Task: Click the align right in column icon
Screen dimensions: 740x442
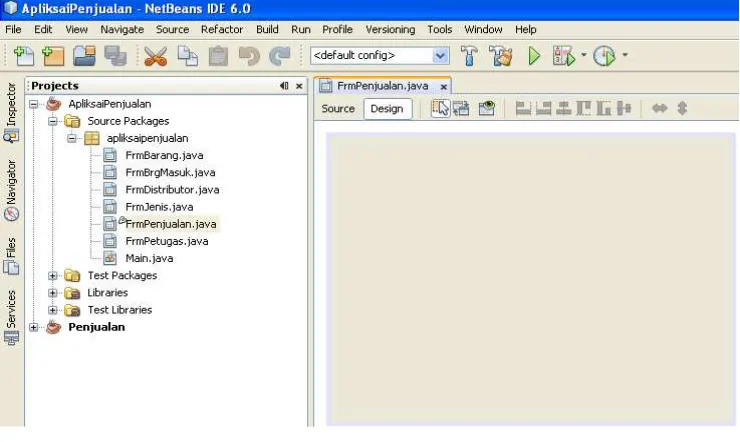Action: [x=543, y=108]
